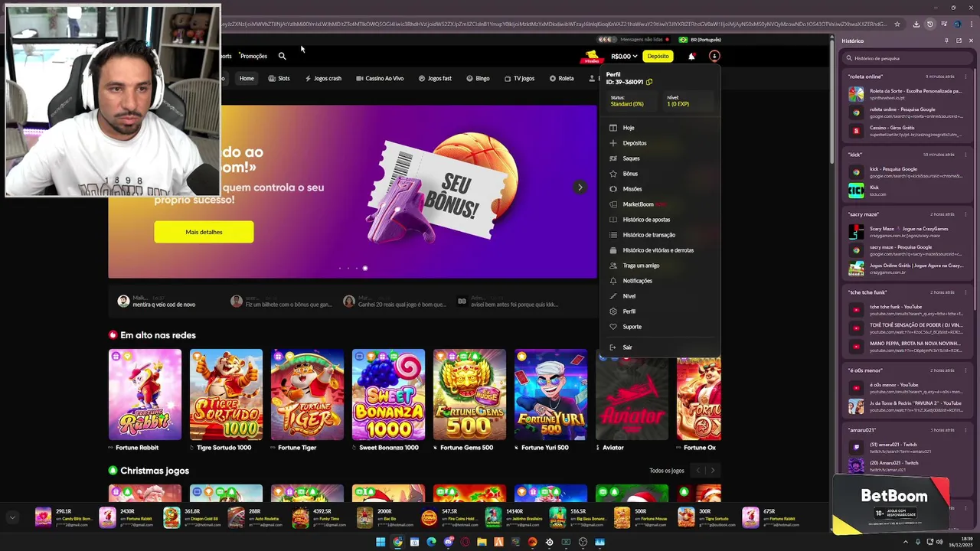Click the browser downloads icon
This screenshot has height=551, width=980.
[916, 24]
